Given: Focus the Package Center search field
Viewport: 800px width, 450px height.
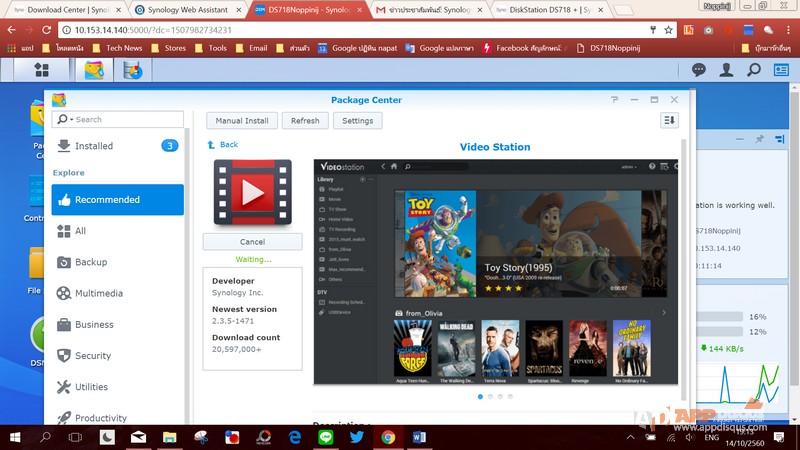Looking at the screenshot, I should click(x=117, y=119).
